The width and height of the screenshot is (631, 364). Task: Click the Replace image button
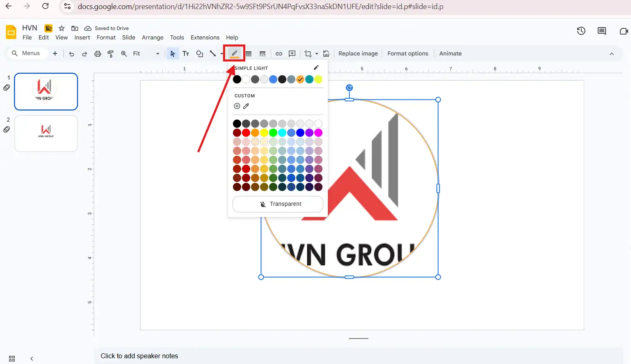coord(358,53)
